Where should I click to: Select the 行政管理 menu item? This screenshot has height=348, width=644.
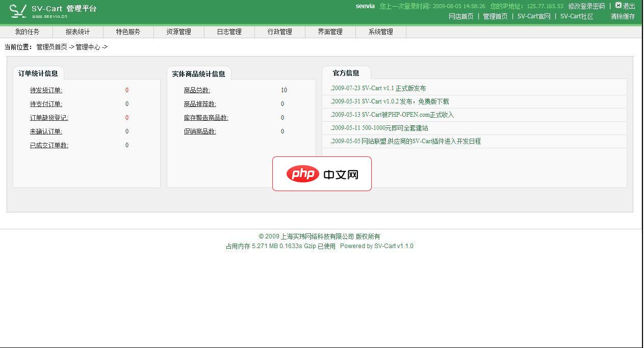click(279, 31)
